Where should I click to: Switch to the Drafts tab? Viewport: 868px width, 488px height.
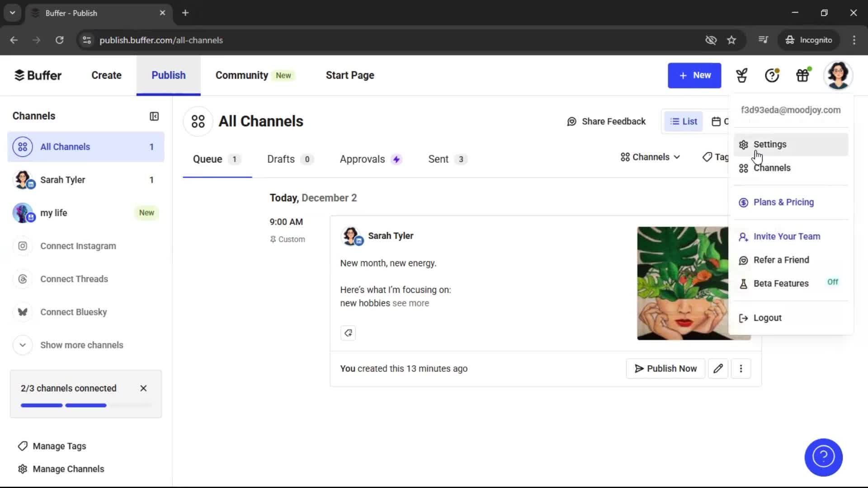[281, 159]
